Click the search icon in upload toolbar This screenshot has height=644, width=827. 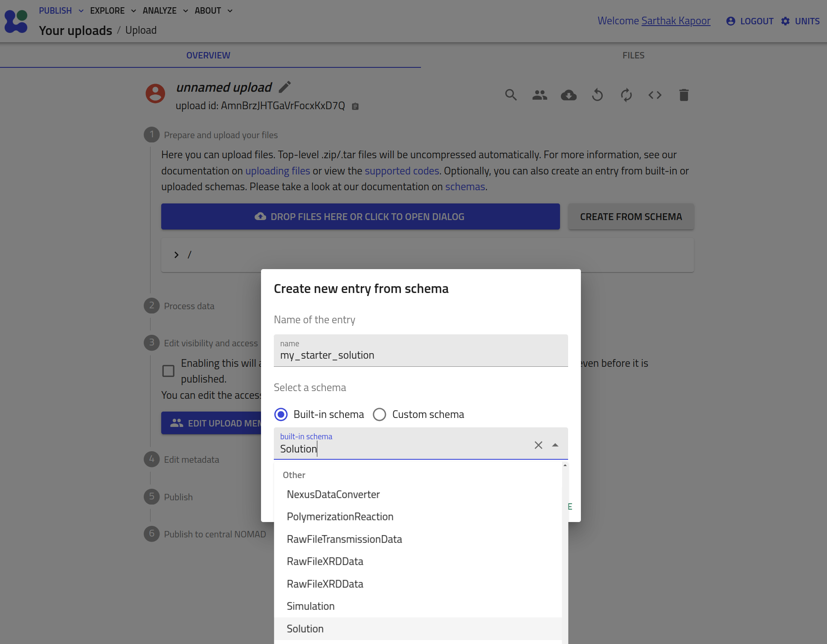coord(511,95)
